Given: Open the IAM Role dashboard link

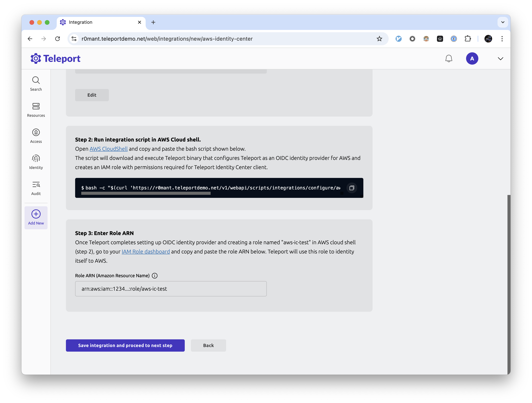Looking at the screenshot, I should pyautogui.click(x=145, y=251).
